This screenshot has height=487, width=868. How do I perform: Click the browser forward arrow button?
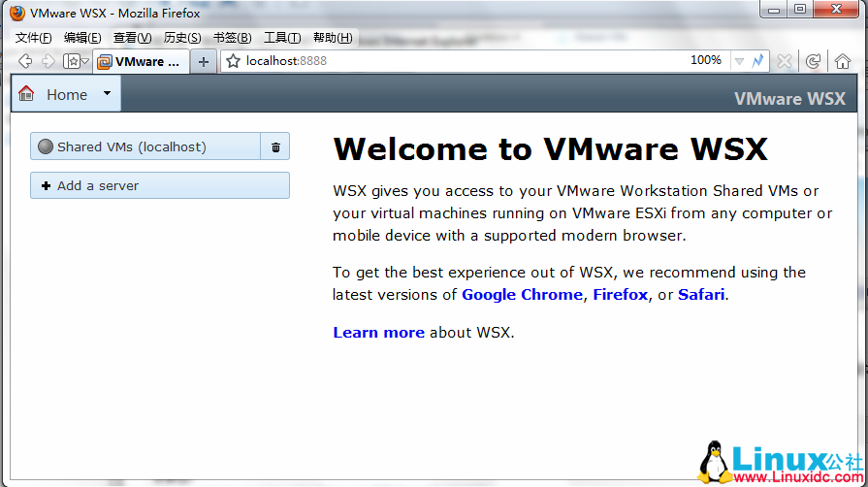coord(48,61)
